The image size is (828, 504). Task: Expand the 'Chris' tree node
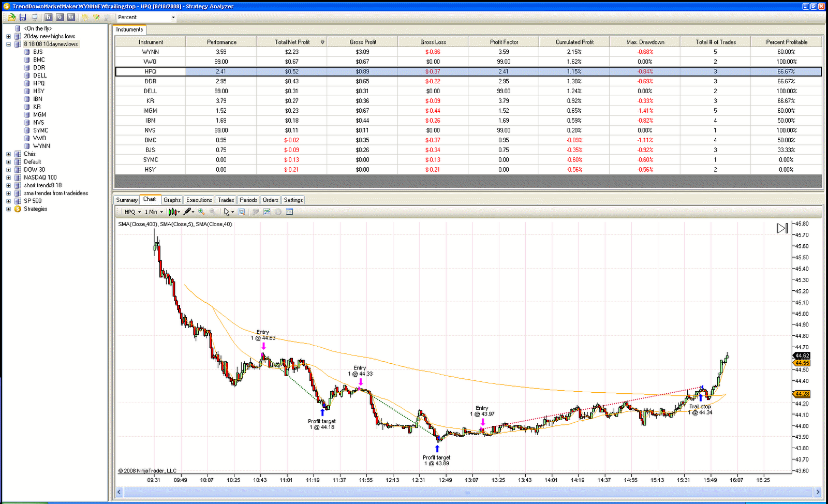pos(8,154)
